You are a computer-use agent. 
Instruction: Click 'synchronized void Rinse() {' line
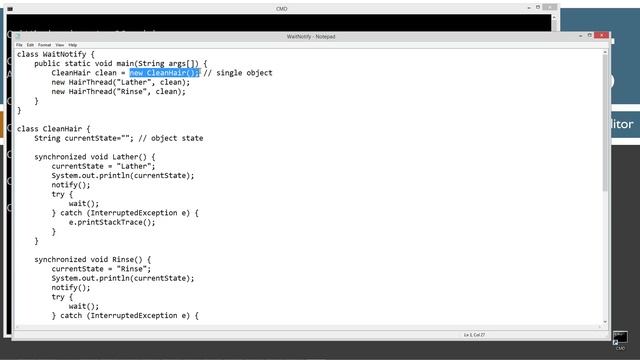coord(93,260)
